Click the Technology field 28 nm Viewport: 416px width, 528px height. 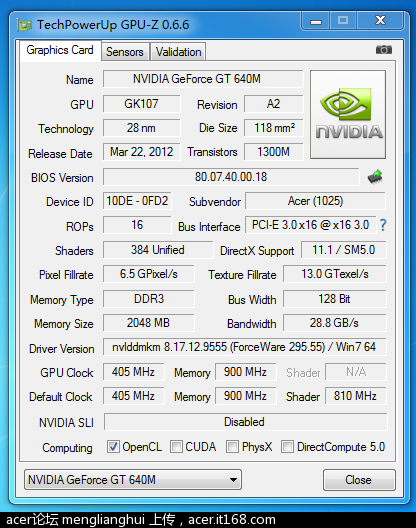coord(141,128)
